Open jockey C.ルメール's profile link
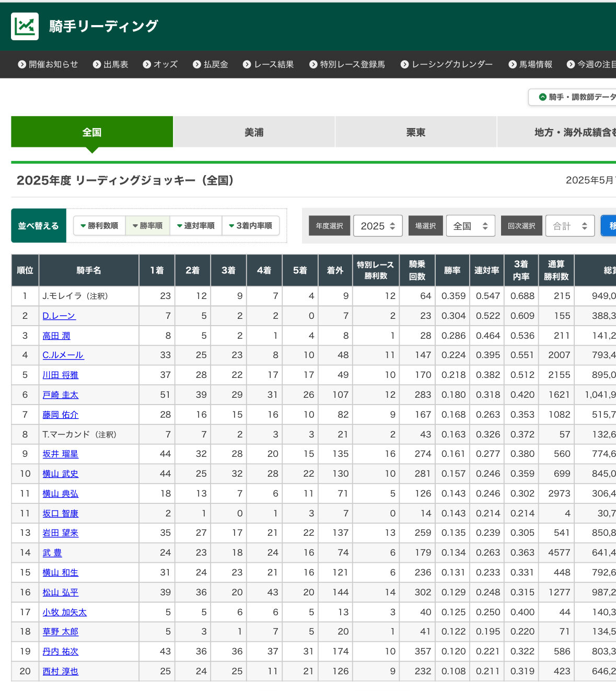 click(x=63, y=355)
